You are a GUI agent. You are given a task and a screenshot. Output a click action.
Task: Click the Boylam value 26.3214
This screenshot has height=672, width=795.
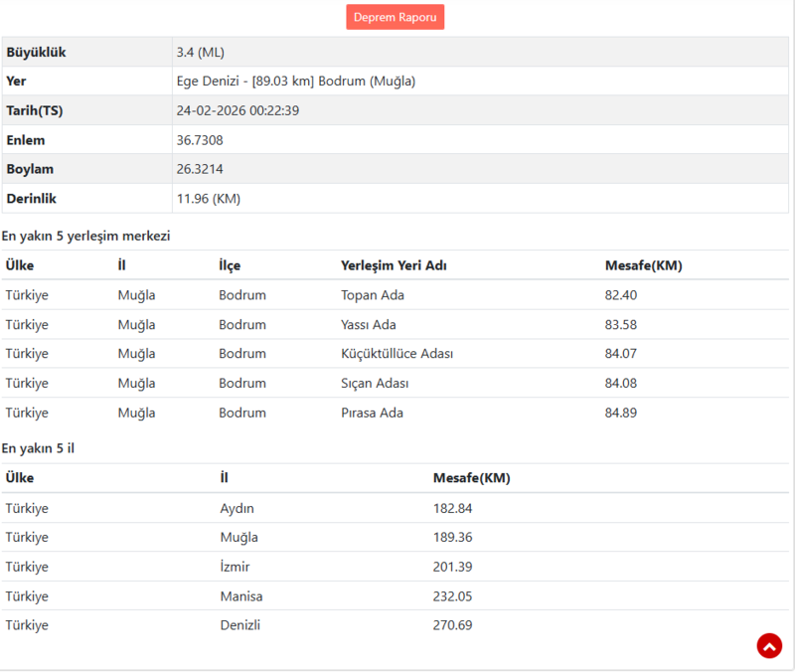(x=200, y=169)
